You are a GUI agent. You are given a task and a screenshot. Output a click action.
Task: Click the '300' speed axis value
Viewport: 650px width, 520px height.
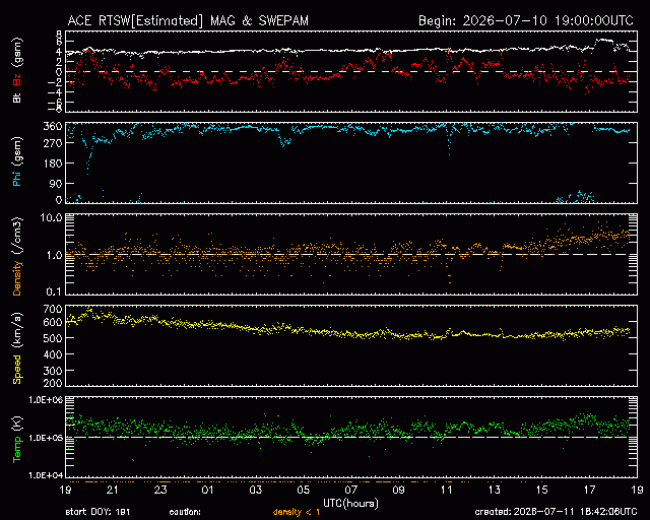pos(53,371)
